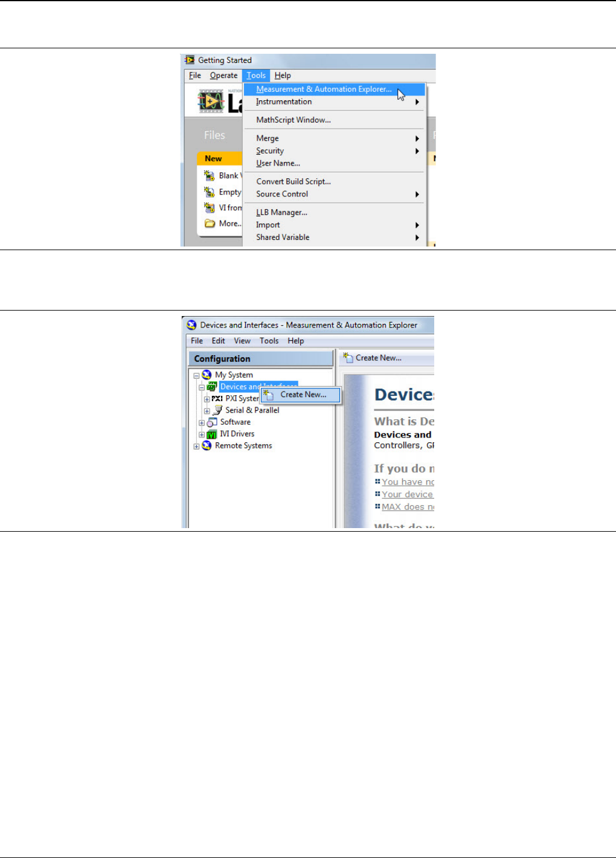Open the Edit menu in Explorer window

pos(218,341)
